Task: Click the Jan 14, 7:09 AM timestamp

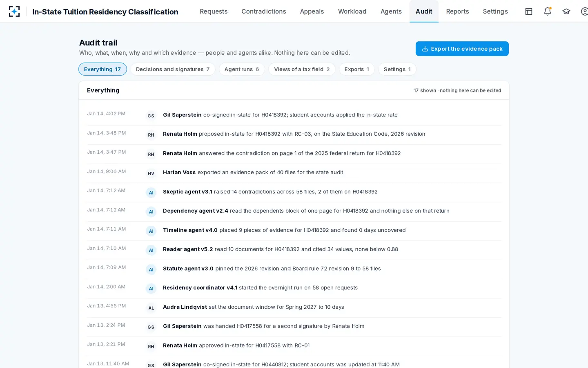Action: tap(107, 267)
